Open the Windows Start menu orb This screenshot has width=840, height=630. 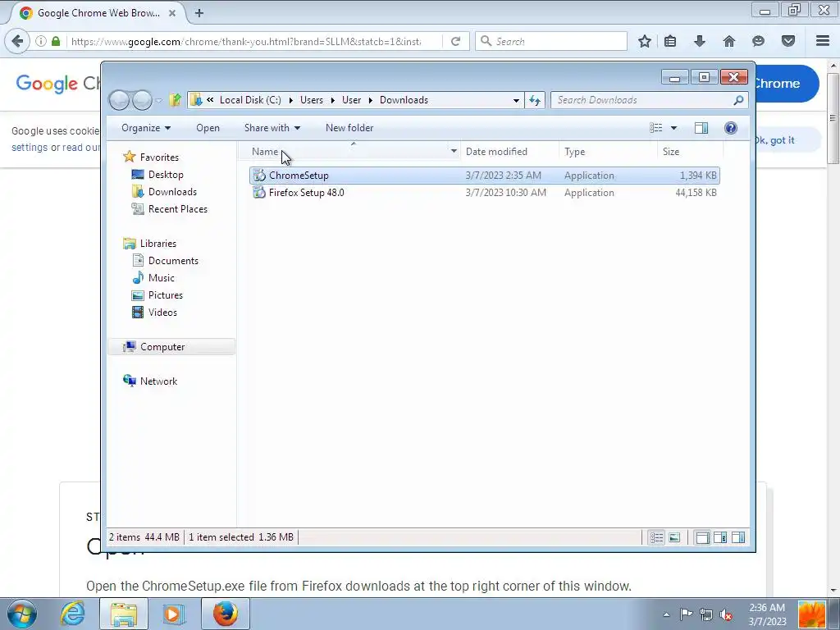pos(21,614)
